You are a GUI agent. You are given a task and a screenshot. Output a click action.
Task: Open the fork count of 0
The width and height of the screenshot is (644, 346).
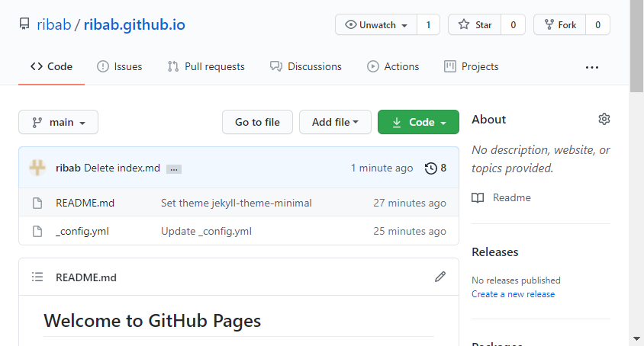[597, 24]
